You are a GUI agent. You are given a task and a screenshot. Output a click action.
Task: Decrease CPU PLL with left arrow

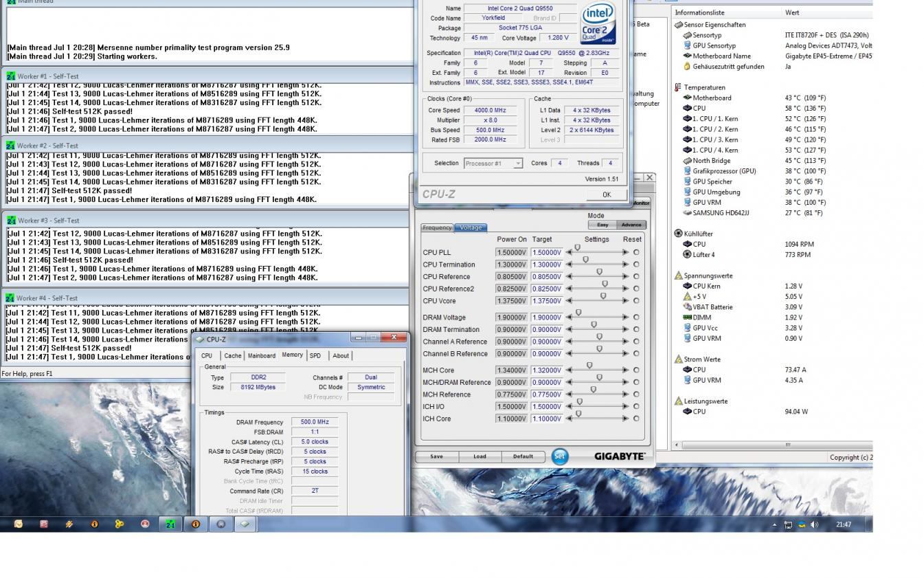point(569,252)
